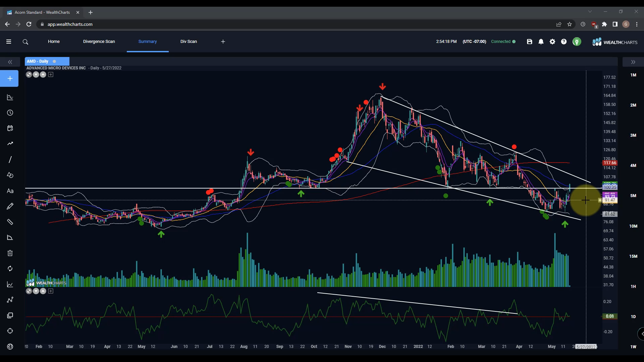
Task: Move the price pane up with up arrow
Action: pos(43,75)
